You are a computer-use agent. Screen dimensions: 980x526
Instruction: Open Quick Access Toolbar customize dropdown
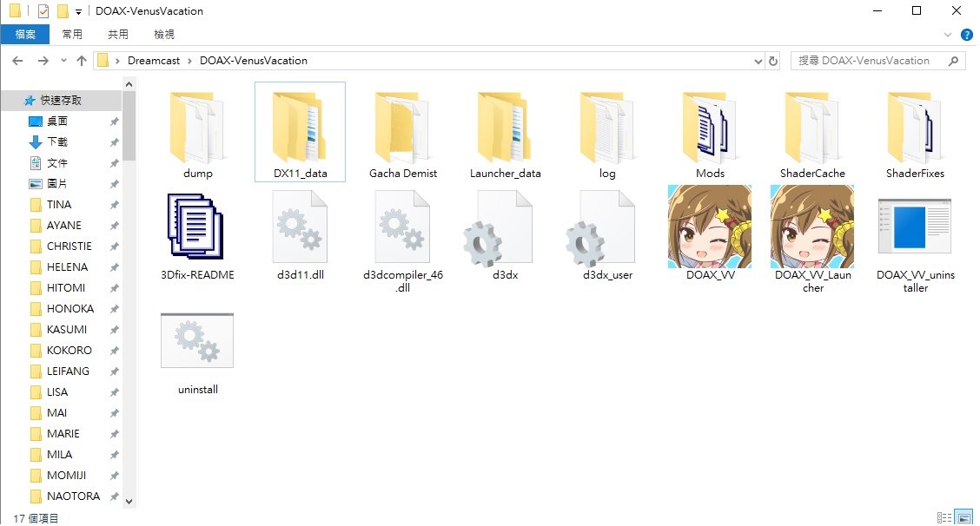(x=78, y=11)
